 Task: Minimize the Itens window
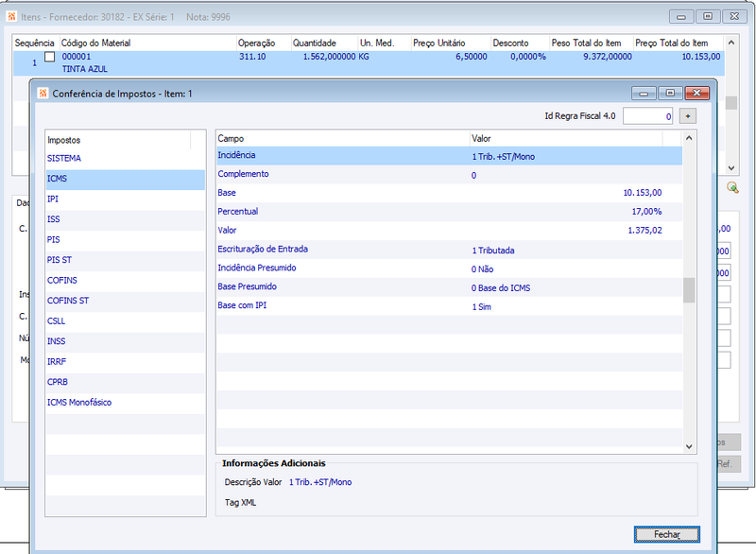coord(681,17)
